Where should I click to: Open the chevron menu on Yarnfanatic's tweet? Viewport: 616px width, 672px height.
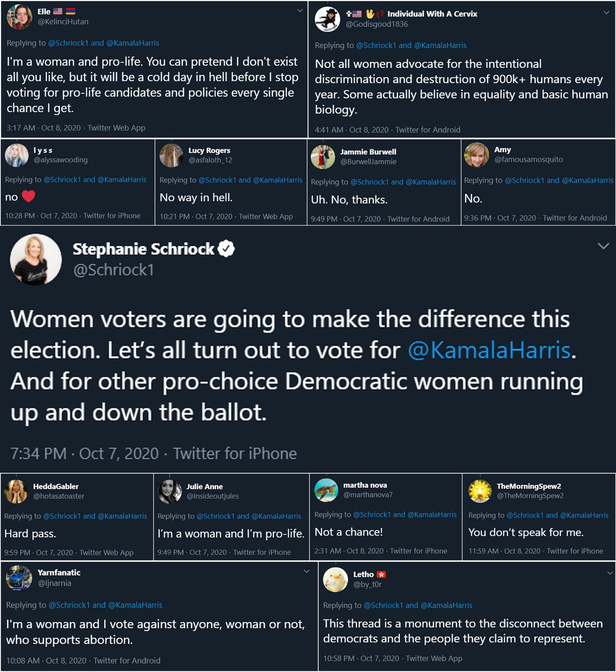click(307, 571)
